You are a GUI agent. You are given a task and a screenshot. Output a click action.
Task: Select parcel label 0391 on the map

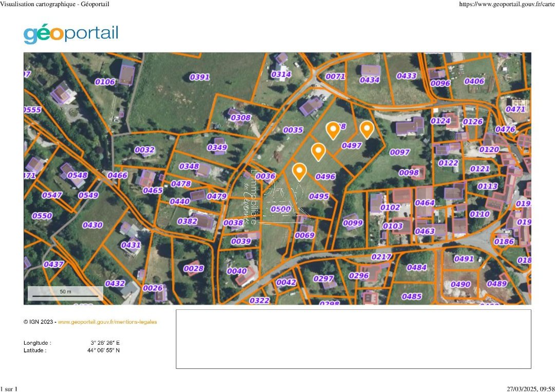coord(199,77)
